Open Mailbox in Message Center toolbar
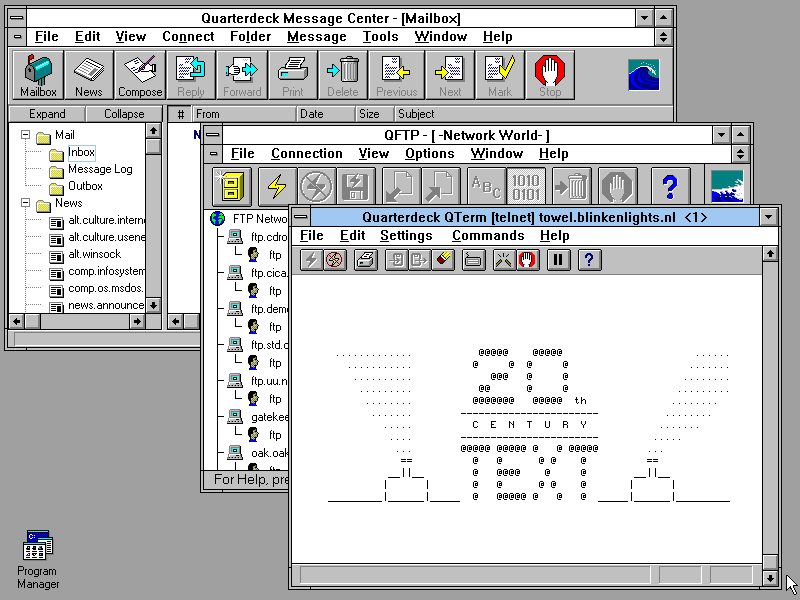 pos(38,75)
